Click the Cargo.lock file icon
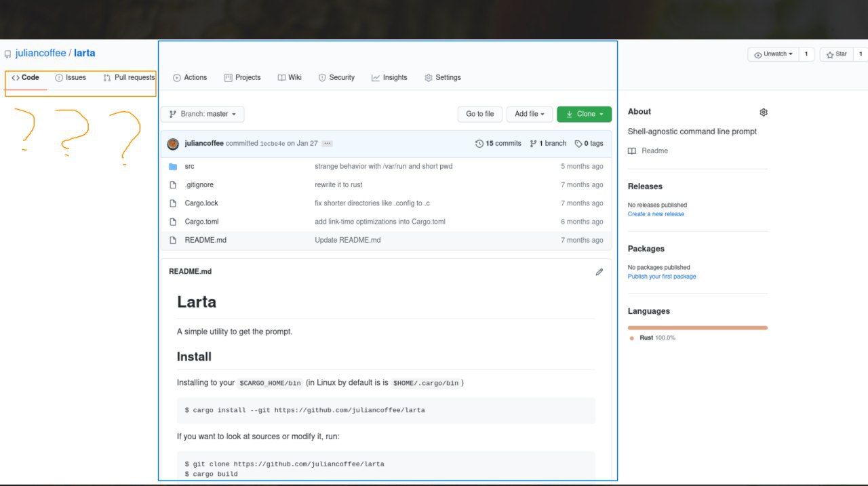This screenshot has width=868, height=486. [x=172, y=203]
